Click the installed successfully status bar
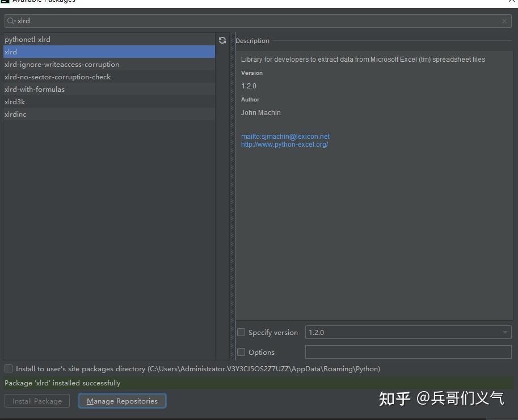Viewport: 518px width, 420px height. (113, 383)
